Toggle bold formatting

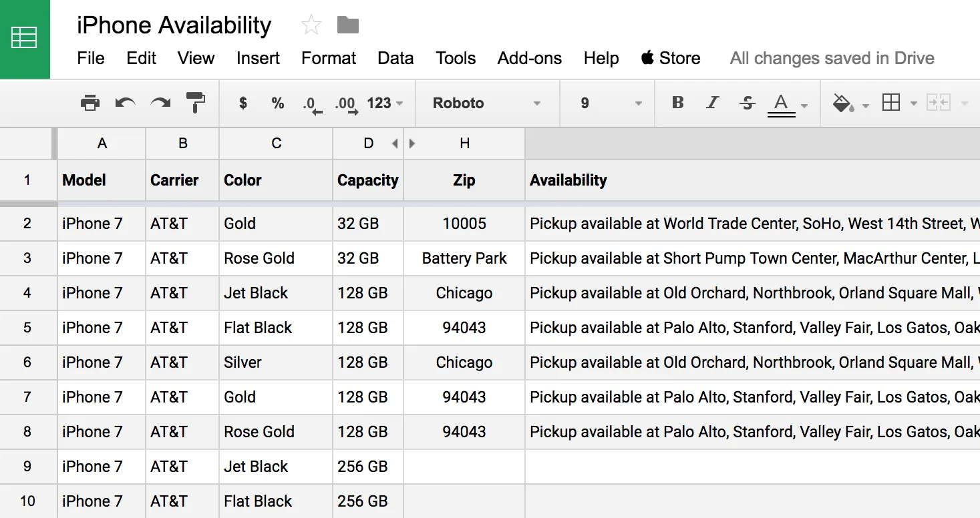point(677,103)
